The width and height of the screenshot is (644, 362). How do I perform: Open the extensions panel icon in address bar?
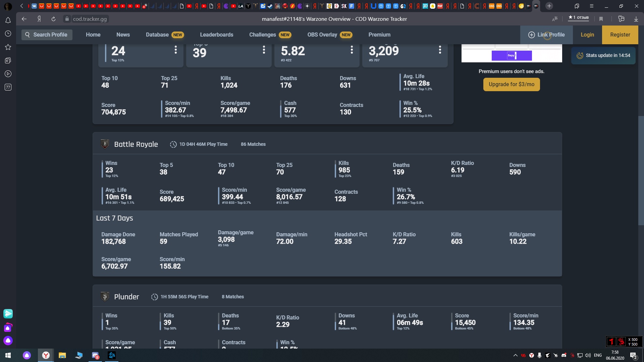621,19
